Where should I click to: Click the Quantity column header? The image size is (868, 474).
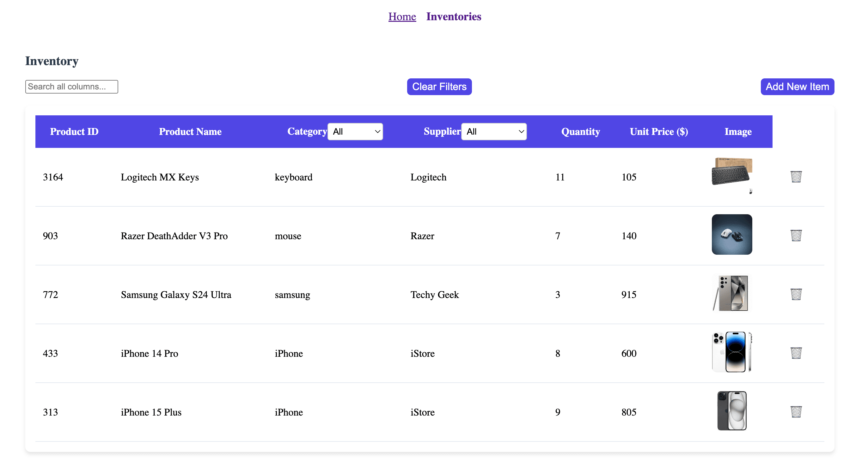click(x=581, y=131)
